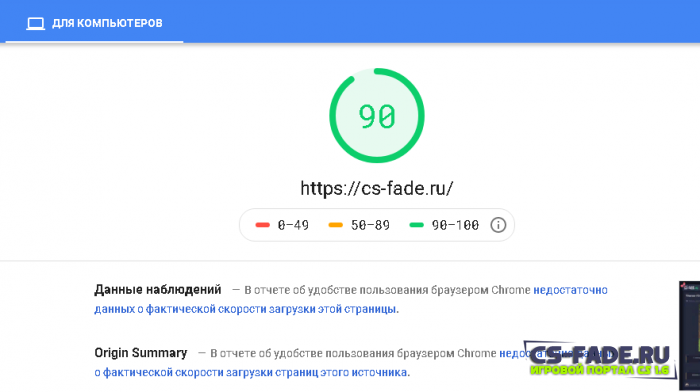Image resolution: width=700 pixels, height=392 pixels.
Task: Open the info icon beside score legend
Action: [498, 225]
